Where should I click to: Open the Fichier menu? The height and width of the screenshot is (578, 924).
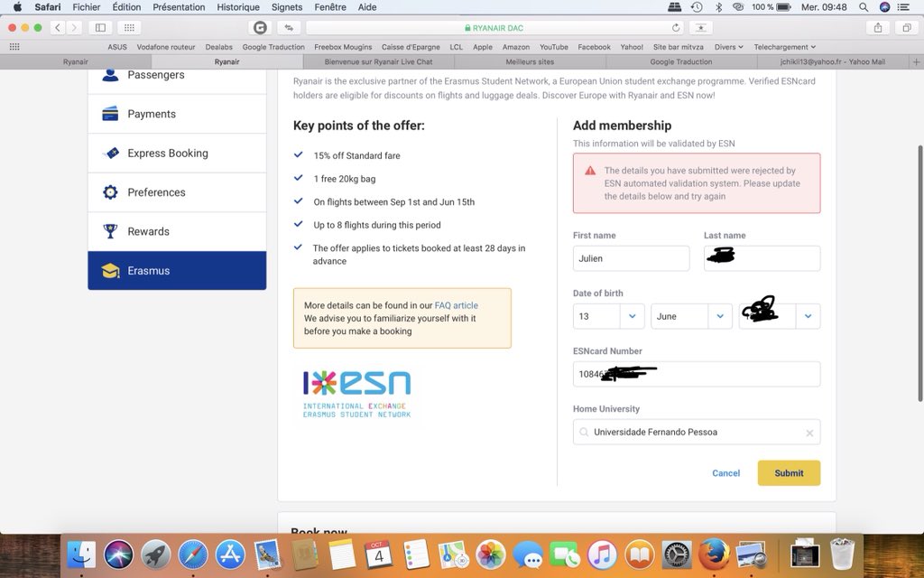click(x=86, y=7)
